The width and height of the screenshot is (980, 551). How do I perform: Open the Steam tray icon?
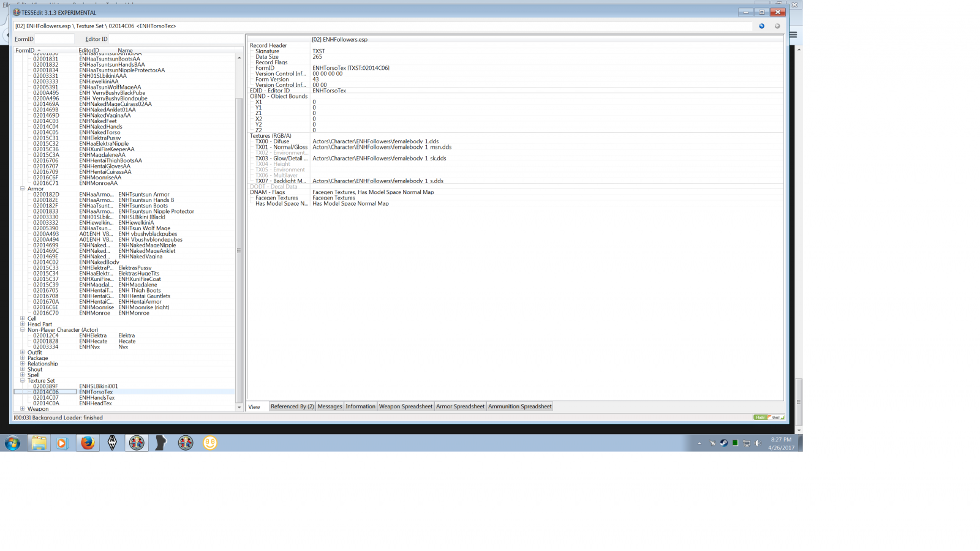[723, 443]
